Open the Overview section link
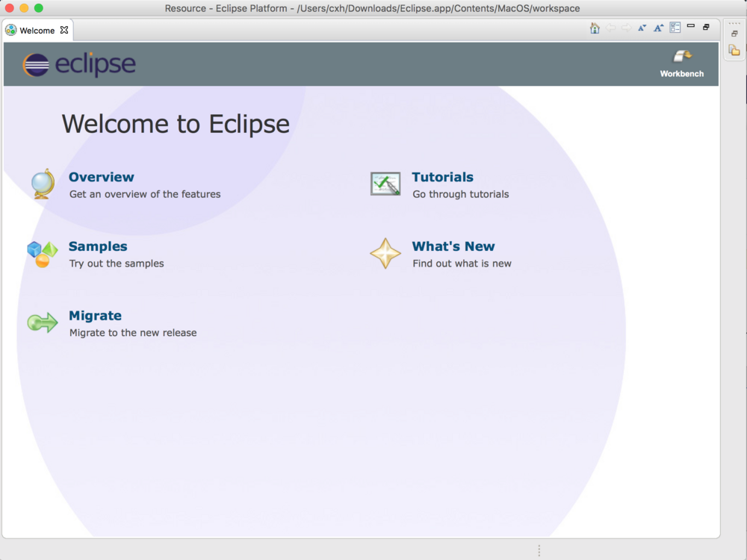Screen dimensions: 747x560 [101, 177]
